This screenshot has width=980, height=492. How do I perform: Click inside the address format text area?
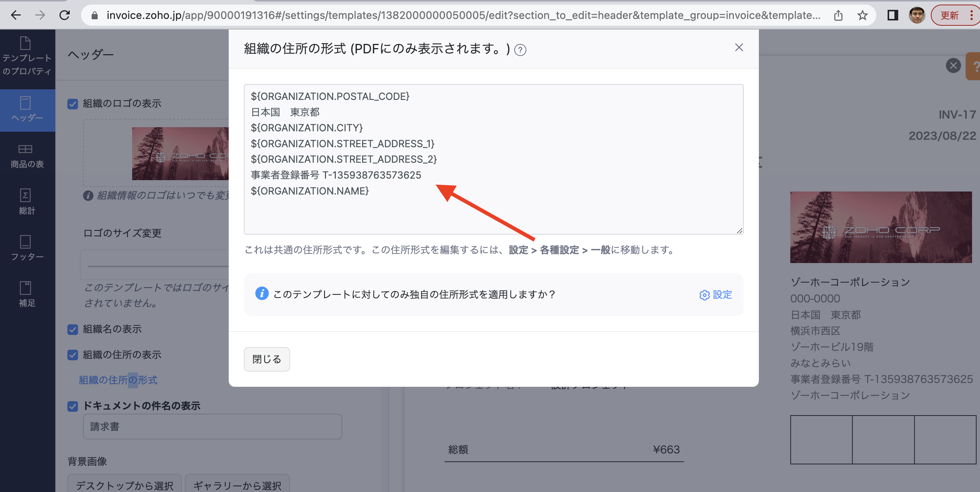pos(493,159)
